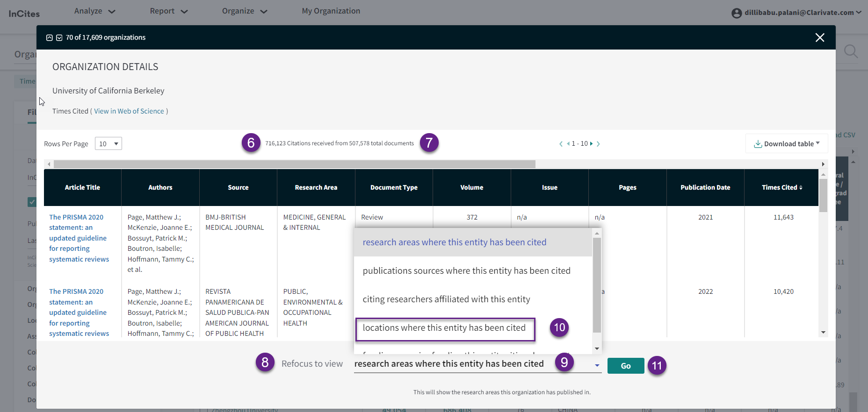Go to next organization using the down-chevron icon
Viewport: 868px width, 412px height.
click(x=59, y=38)
